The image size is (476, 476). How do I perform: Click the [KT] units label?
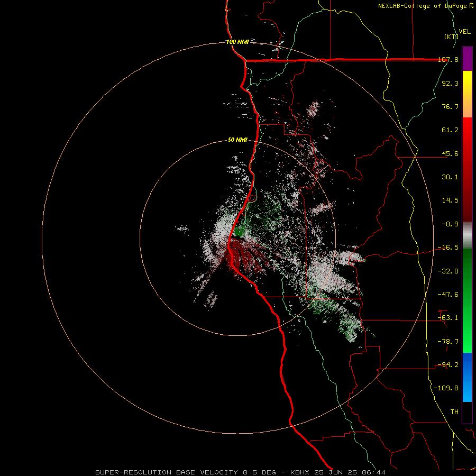[x=451, y=36]
